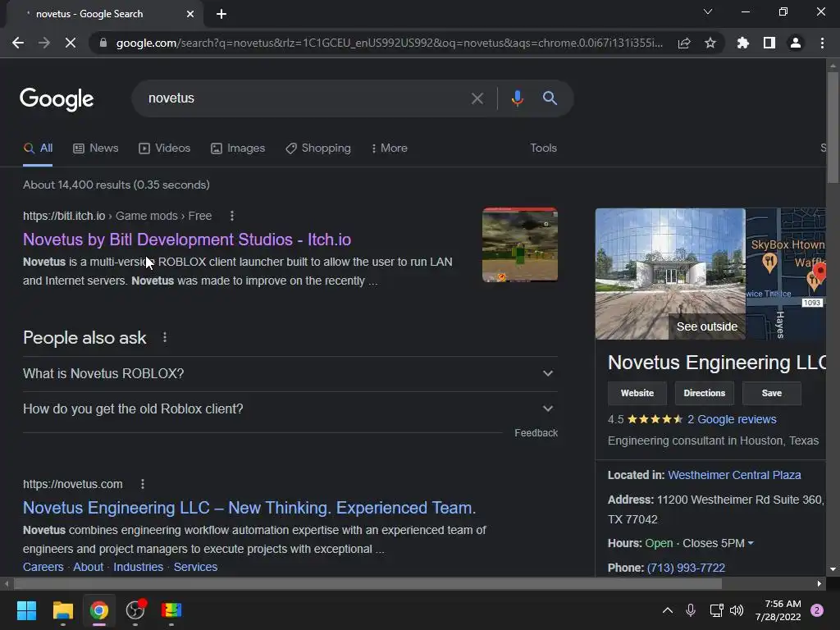Stop loading the page

(71, 43)
